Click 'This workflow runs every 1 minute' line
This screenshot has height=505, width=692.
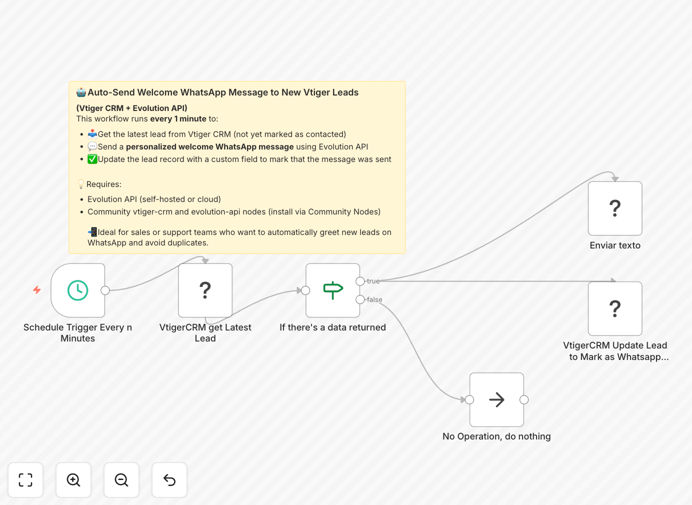click(147, 119)
